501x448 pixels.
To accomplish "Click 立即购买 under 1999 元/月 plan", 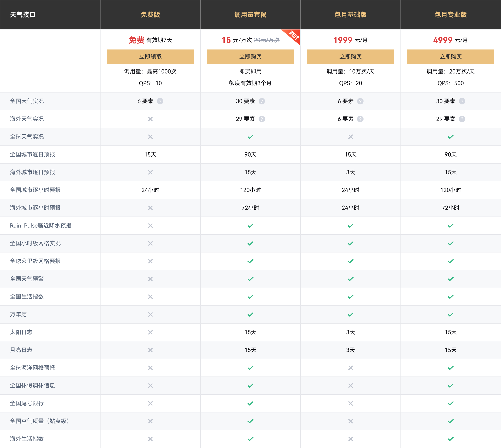I will (350, 57).
